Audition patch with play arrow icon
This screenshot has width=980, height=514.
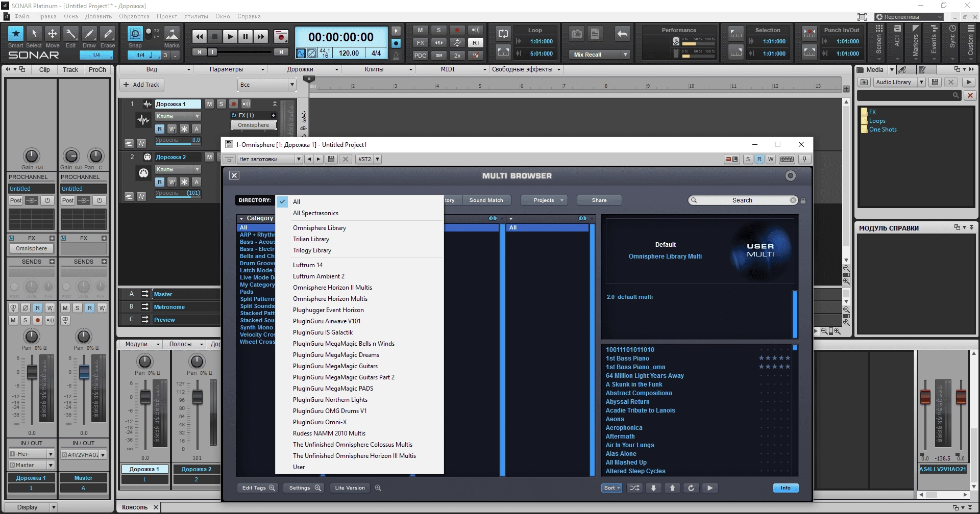pyautogui.click(x=710, y=488)
